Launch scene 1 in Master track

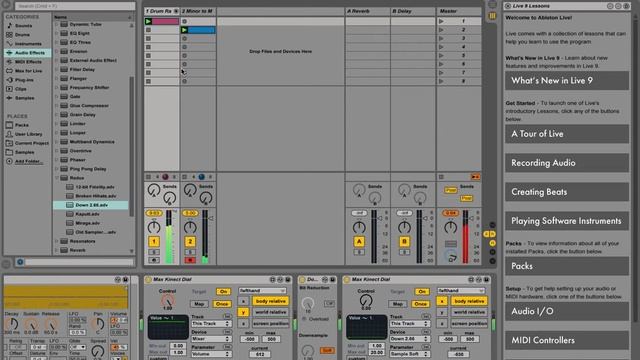pos(441,21)
